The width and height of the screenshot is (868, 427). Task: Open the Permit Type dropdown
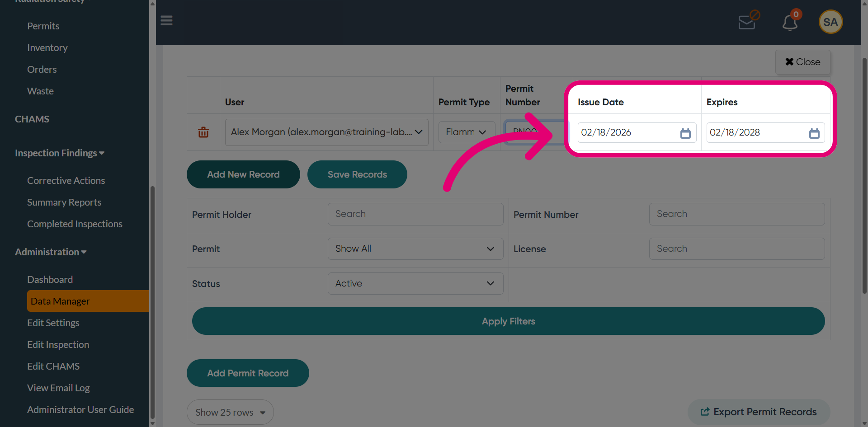(467, 132)
